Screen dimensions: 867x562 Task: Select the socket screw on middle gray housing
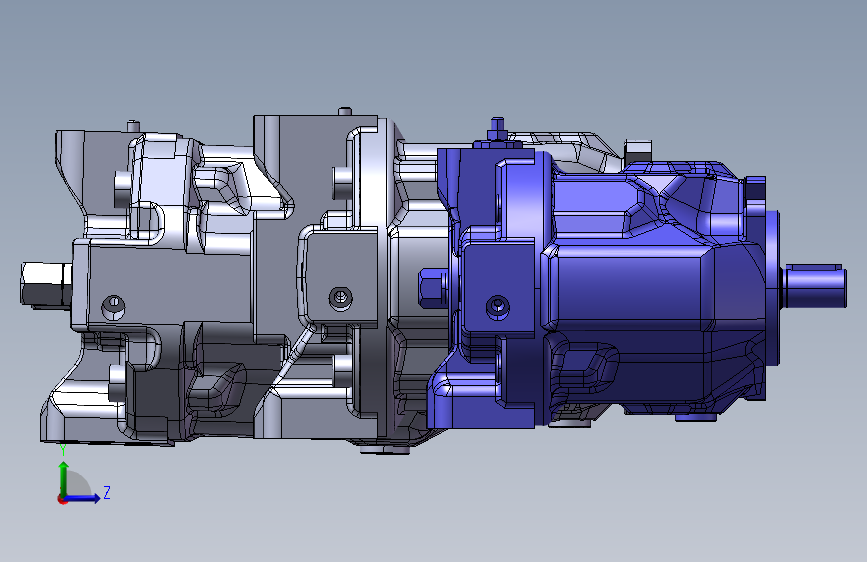341,298
